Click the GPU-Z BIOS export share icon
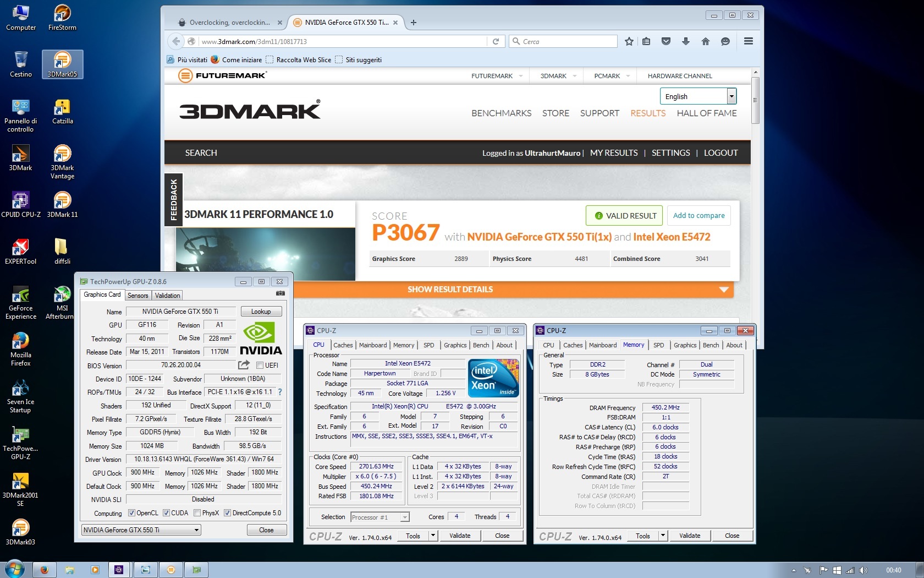The width and height of the screenshot is (924, 578). (x=244, y=364)
